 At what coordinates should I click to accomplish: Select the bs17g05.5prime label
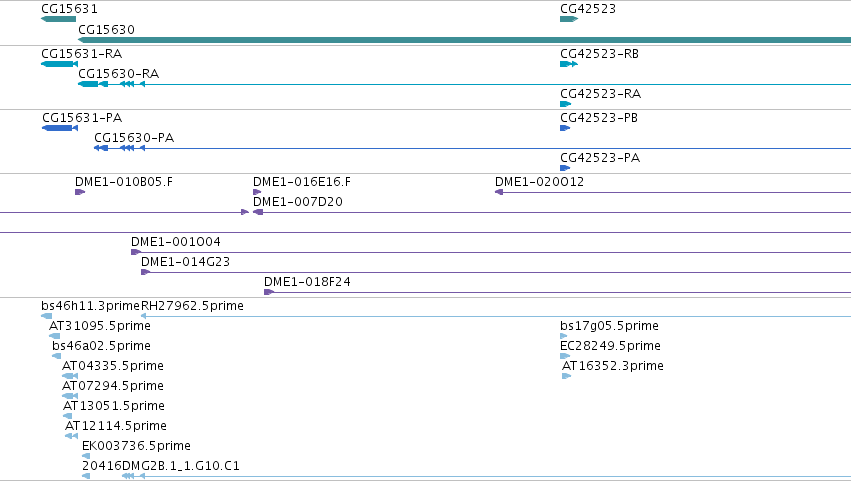click(609, 326)
